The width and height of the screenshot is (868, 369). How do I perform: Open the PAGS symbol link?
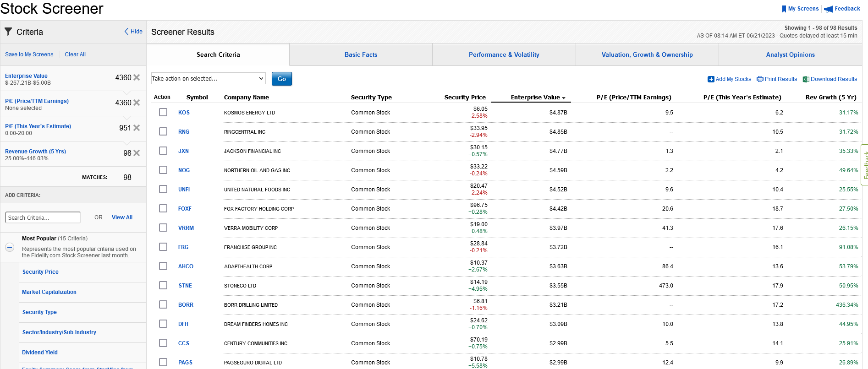185,363
